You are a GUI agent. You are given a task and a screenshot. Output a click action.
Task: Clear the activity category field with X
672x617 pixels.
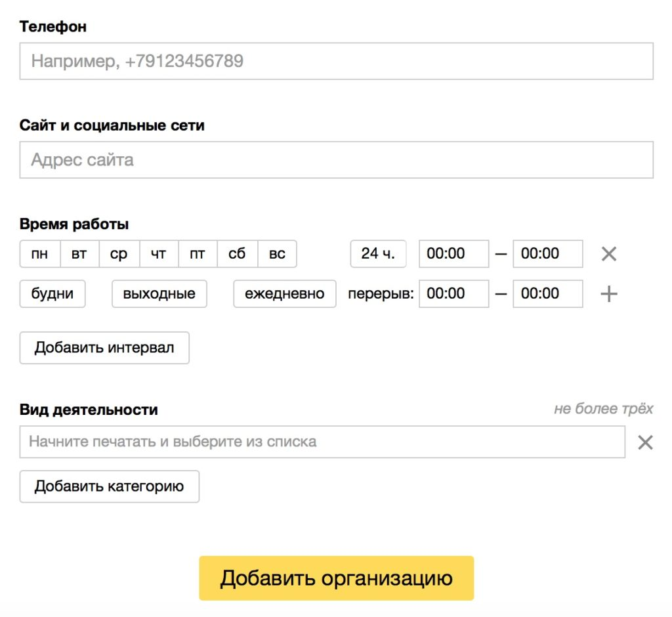646,442
